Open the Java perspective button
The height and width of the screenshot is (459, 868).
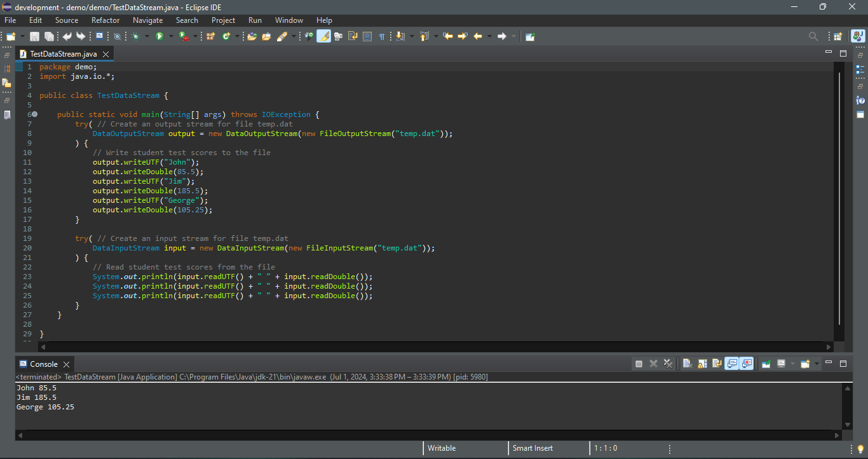click(858, 36)
